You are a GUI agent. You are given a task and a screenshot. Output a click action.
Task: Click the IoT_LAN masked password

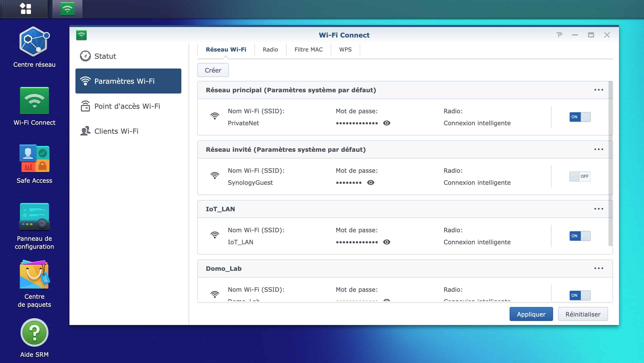pos(357,242)
